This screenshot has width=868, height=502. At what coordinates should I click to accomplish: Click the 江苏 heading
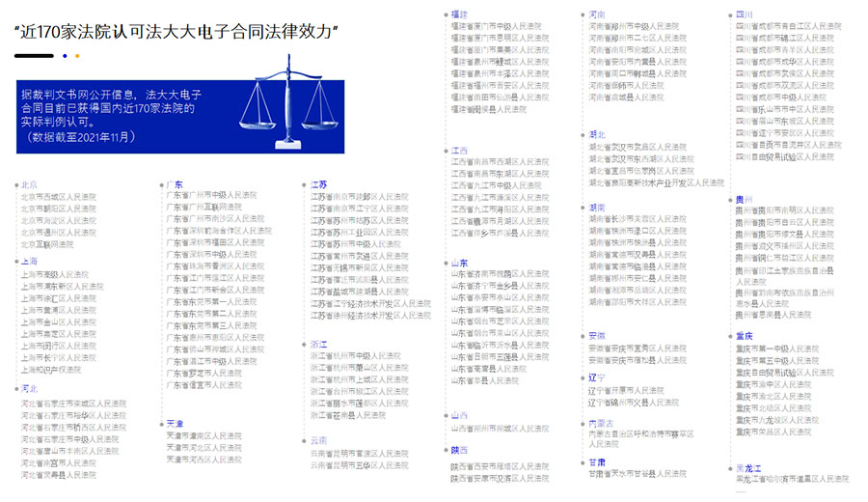(x=318, y=184)
